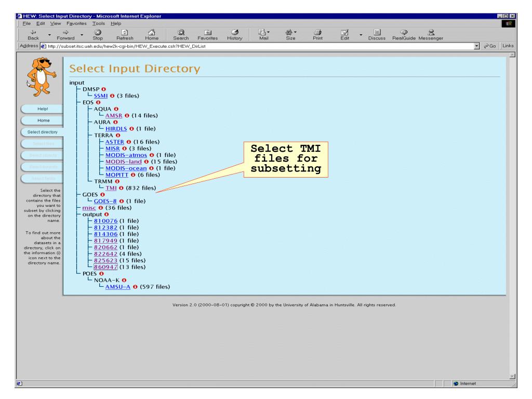Click info icon next to ASTER
This screenshot has width=532, height=399.
pos(129,142)
